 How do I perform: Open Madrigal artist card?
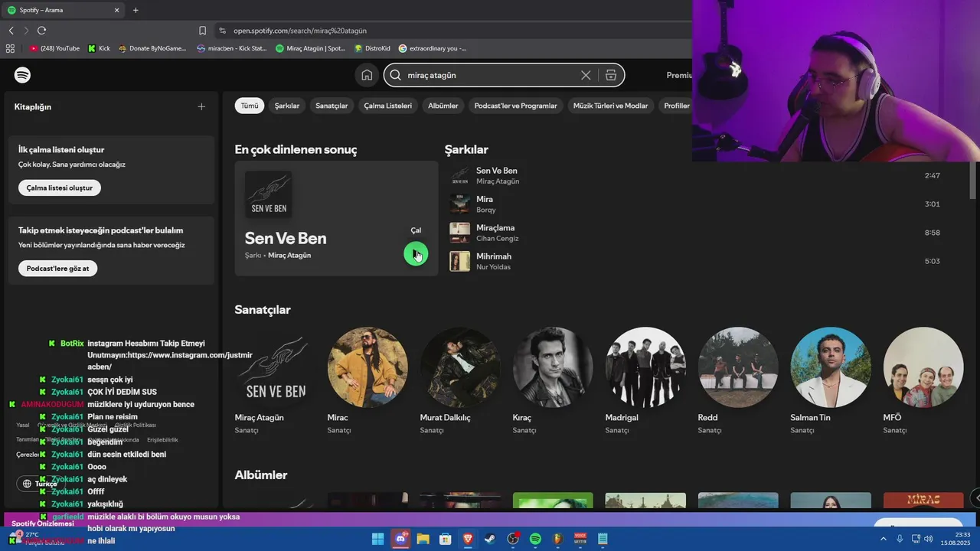tap(645, 383)
